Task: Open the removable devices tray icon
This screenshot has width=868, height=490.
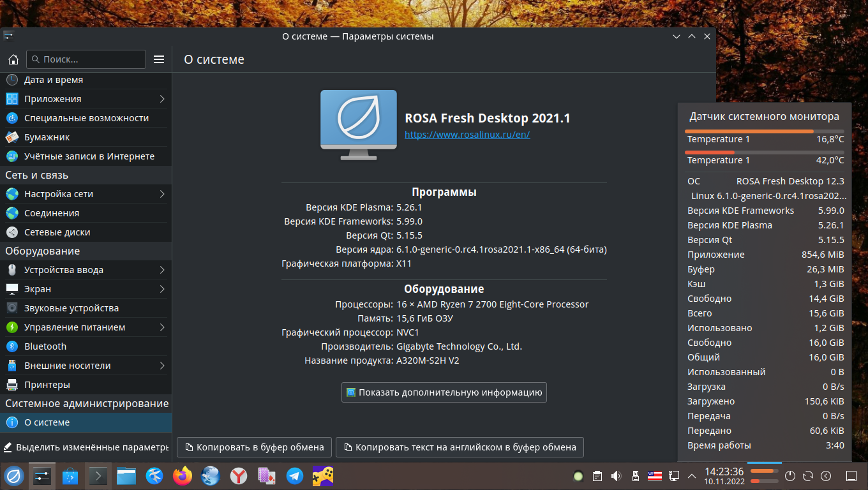Action: point(635,476)
